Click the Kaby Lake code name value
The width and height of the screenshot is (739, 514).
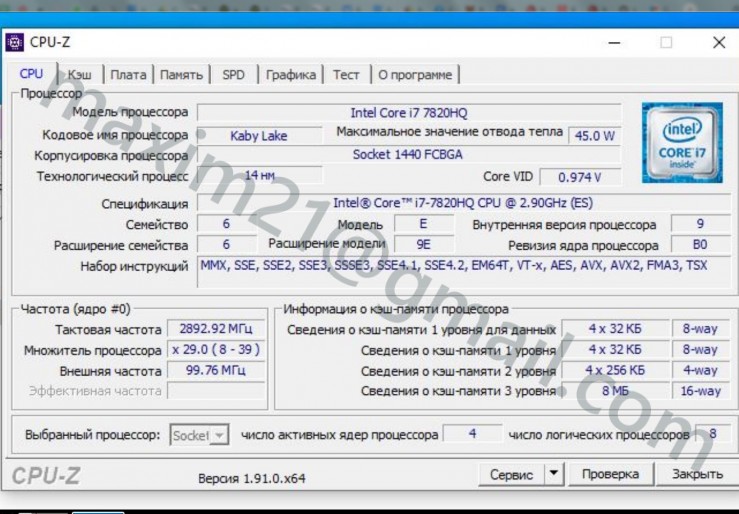(259, 136)
